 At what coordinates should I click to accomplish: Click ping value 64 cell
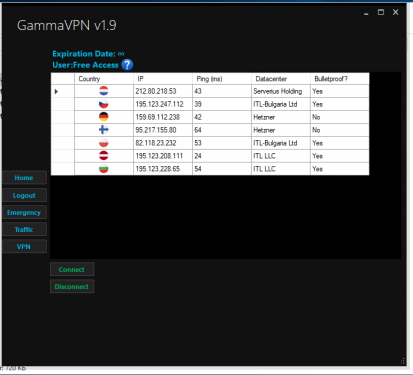click(x=222, y=130)
